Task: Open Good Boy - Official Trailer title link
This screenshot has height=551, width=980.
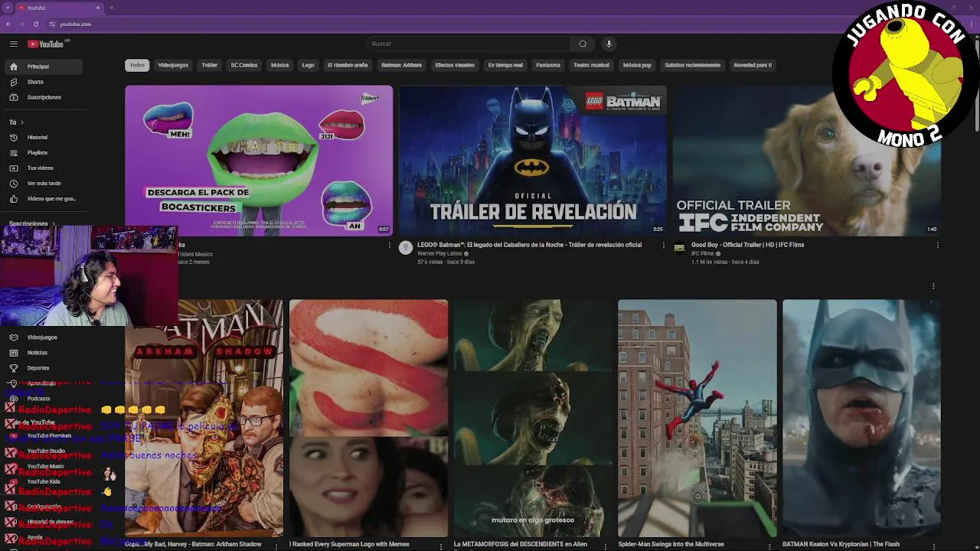Action: (748, 245)
